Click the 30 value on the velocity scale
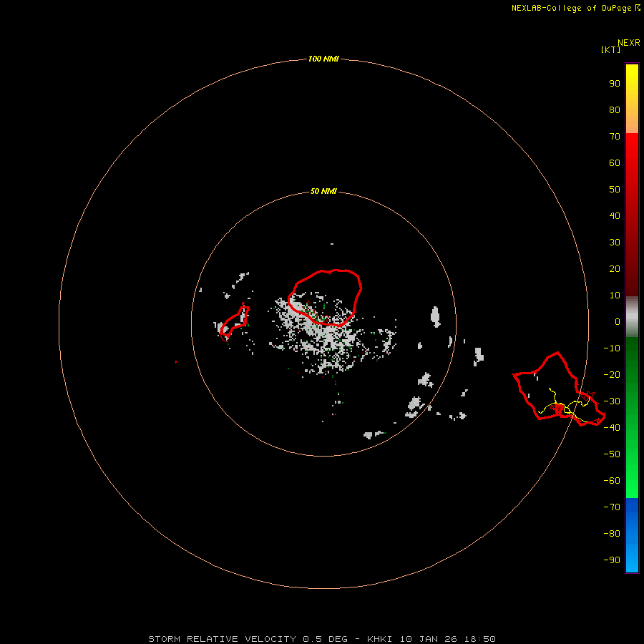This screenshot has width=644, height=644. pyautogui.click(x=615, y=243)
